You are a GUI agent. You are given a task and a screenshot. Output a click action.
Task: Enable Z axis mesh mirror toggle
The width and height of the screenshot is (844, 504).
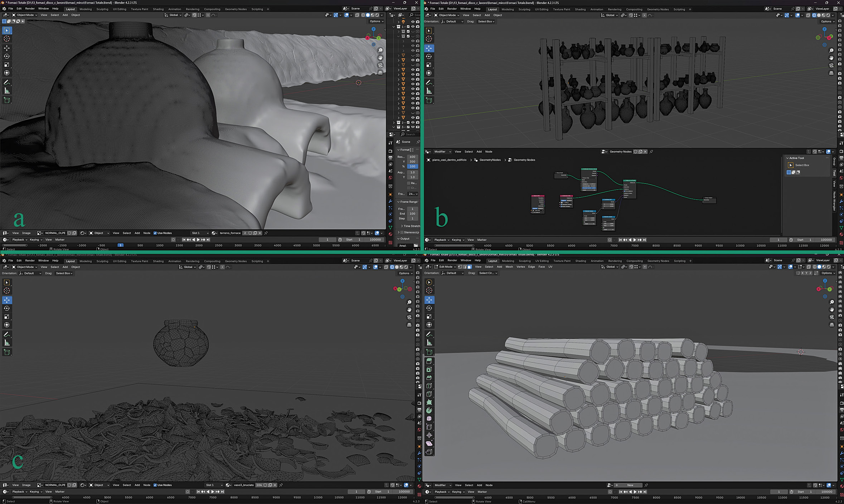[x=810, y=273]
